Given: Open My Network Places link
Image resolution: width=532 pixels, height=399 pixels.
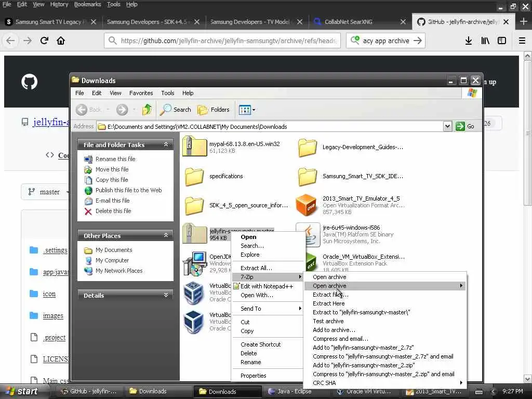Looking at the screenshot, I should click(x=119, y=271).
